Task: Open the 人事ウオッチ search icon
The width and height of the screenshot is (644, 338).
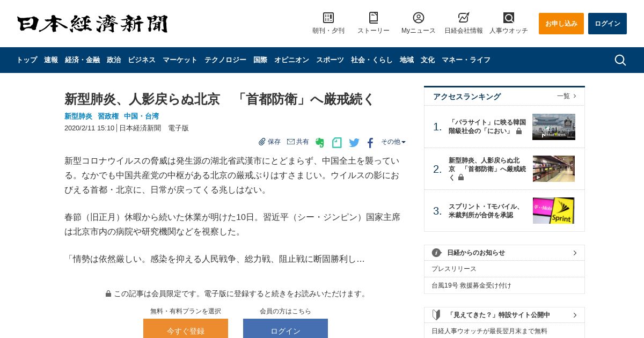Action: coord(509,18)
